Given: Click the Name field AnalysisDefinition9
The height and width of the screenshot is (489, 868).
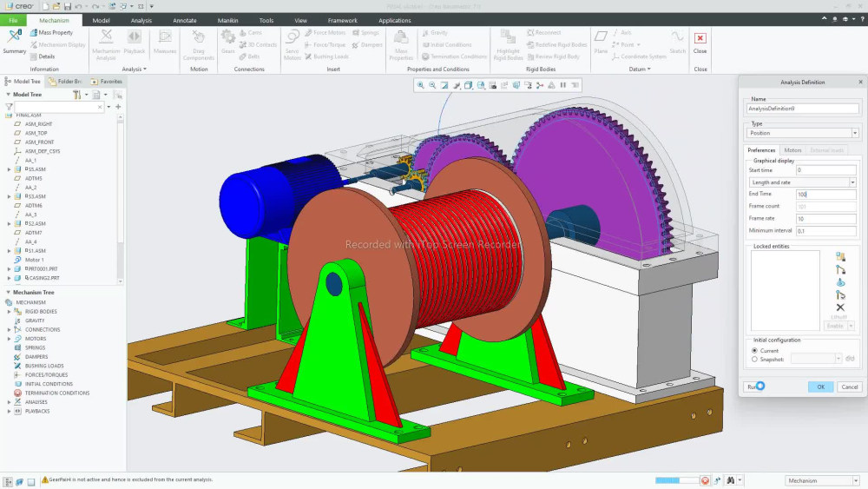Looking at the screenshot, I should pyautogui.click(x=803, y=109).
